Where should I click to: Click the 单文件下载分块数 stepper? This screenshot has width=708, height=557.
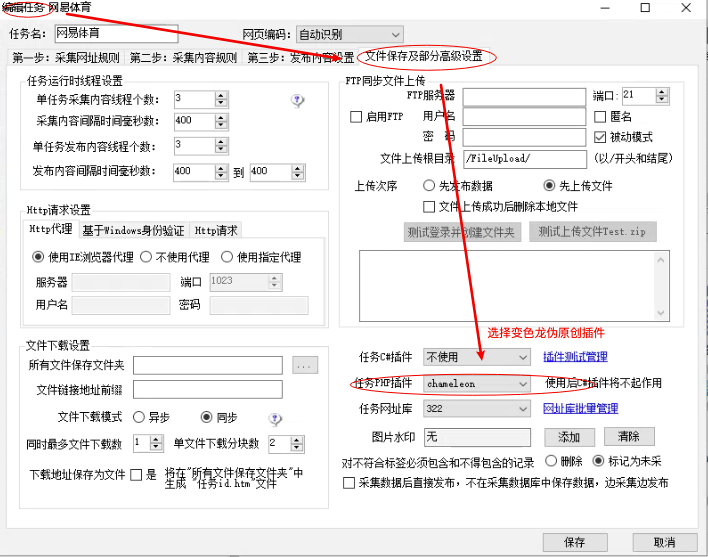pyautogui.click(x=296, y=444)
